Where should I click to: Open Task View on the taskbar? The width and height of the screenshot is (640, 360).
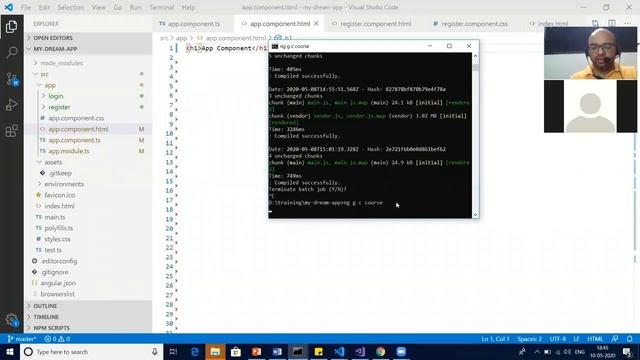click(x=173, y=351)
